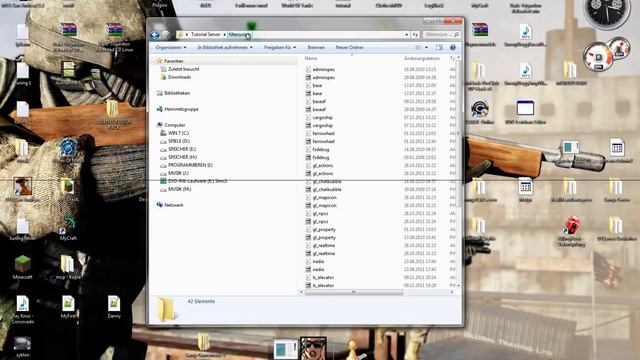This screenshot has height=360, width=640.
Task: Open the Freigeben für dropdown
Action: 280,47
